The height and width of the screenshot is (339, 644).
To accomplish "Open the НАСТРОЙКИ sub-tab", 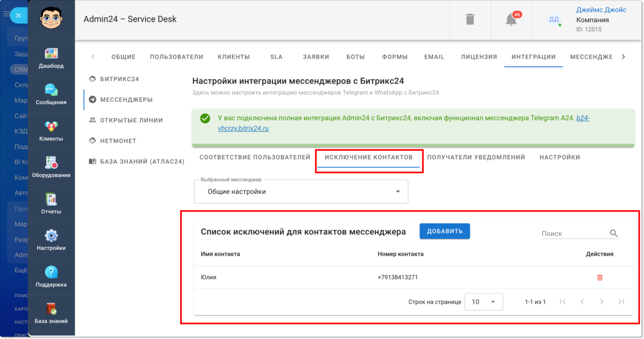I will (x=560, y=157).
